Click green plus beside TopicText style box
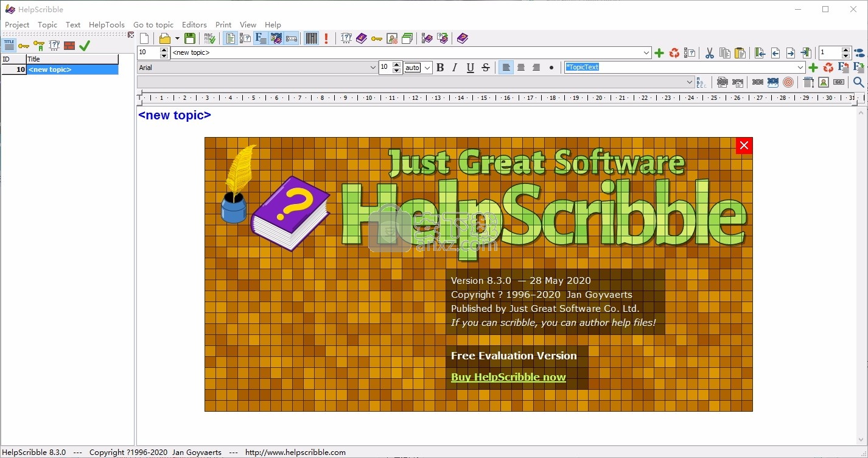This screenshot has height=458, width=868. click(x=813, y=68)
